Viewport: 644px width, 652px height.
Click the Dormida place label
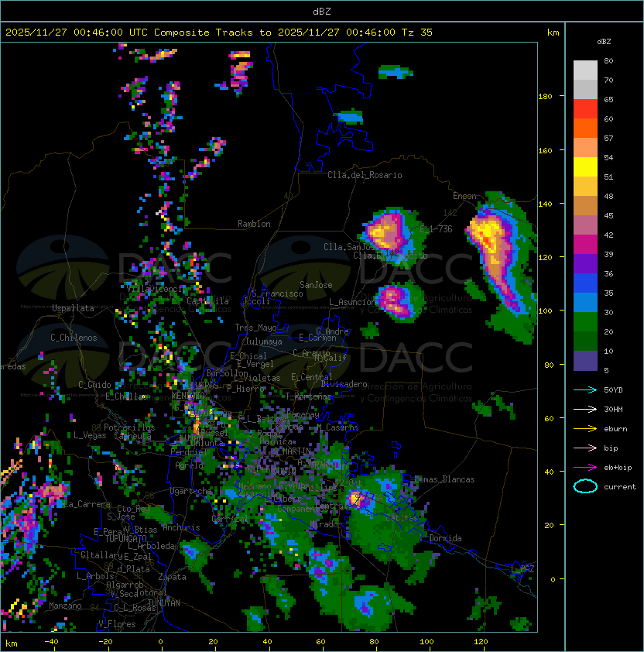[x=445, y=538]
